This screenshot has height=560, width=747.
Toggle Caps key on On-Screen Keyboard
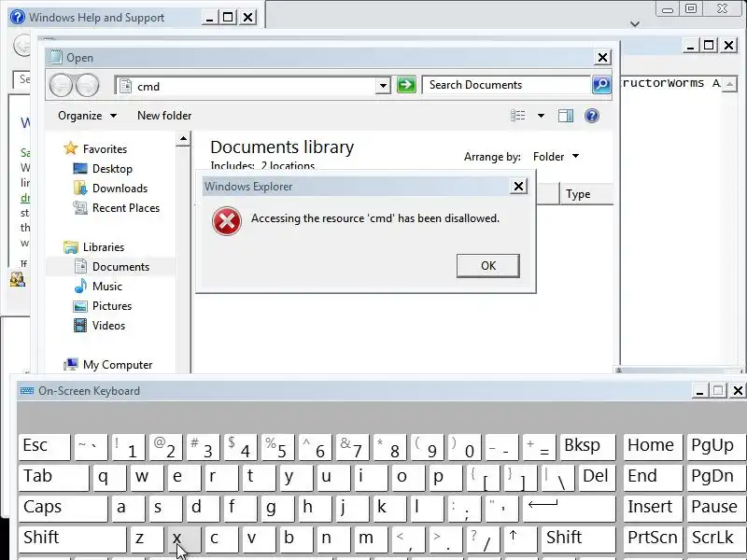tap(63, 508)
